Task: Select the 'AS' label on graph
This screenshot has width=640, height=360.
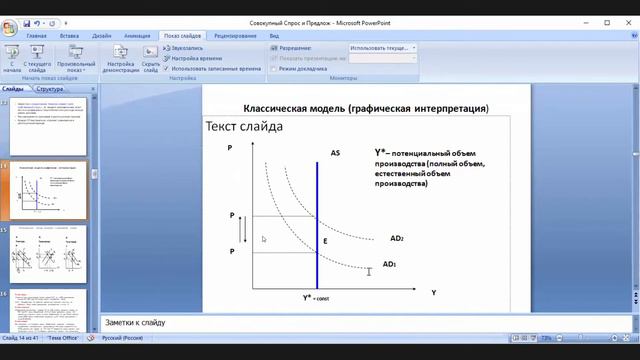Action: pyautogui.click(x=335, y=153)
